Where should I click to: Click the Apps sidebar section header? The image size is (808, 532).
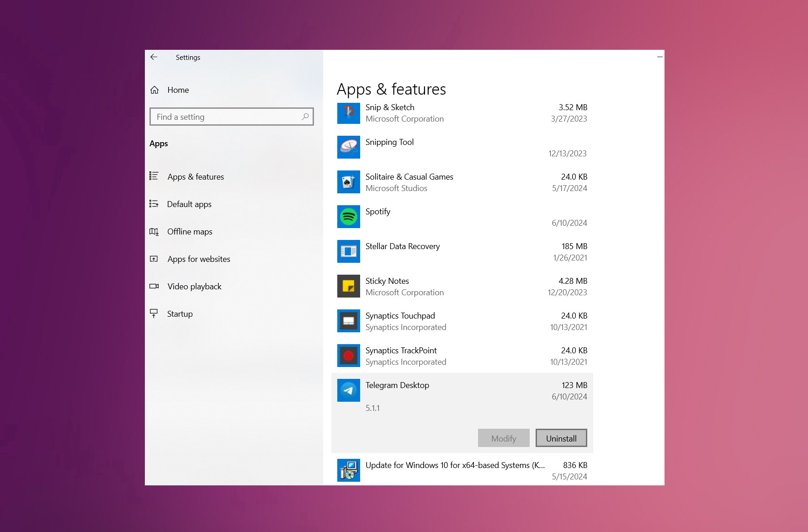(x=159, y=144)
